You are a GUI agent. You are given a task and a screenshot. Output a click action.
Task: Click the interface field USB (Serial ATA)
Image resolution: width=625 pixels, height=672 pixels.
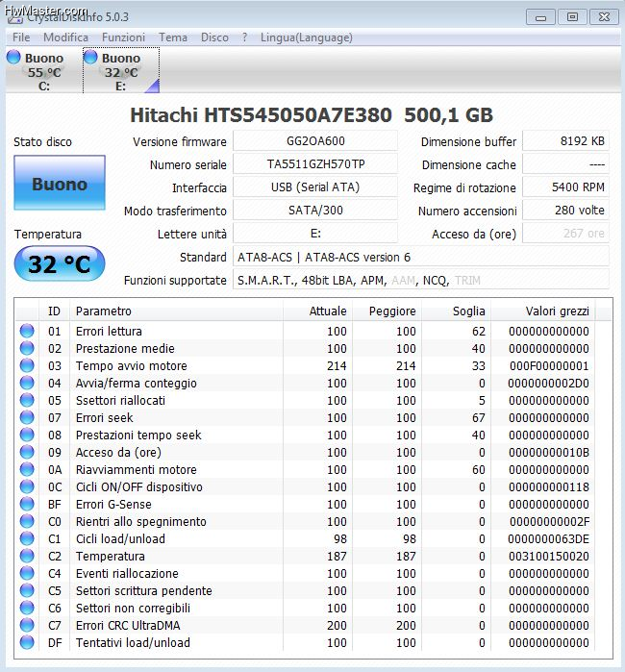(x=315, y=187)
